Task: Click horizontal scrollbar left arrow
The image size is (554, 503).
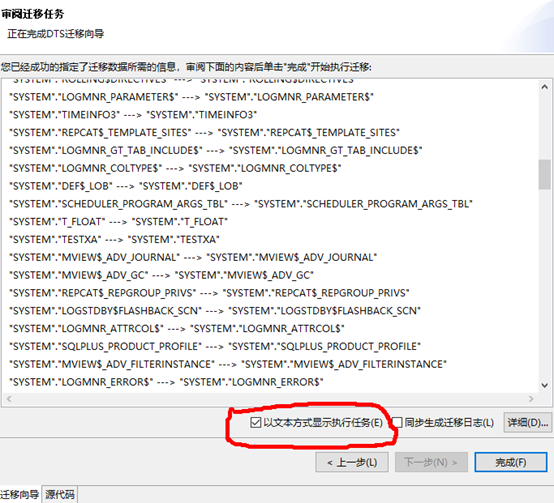Action: pyautogui.click(x=9, y=399)
